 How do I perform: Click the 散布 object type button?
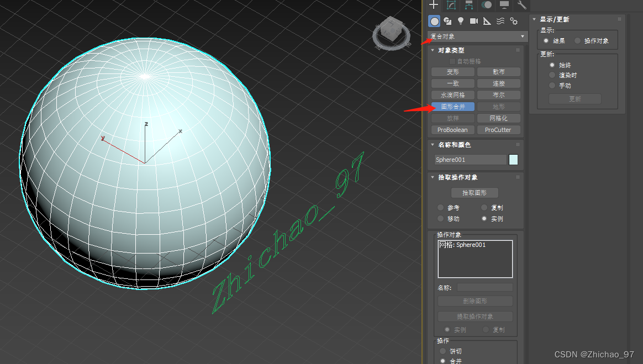499,72
